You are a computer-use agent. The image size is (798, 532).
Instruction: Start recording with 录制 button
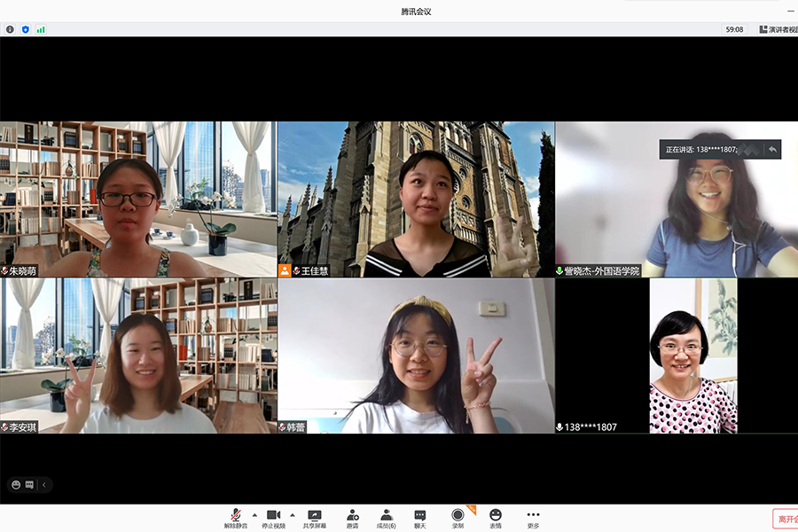[x=458, y=518]
